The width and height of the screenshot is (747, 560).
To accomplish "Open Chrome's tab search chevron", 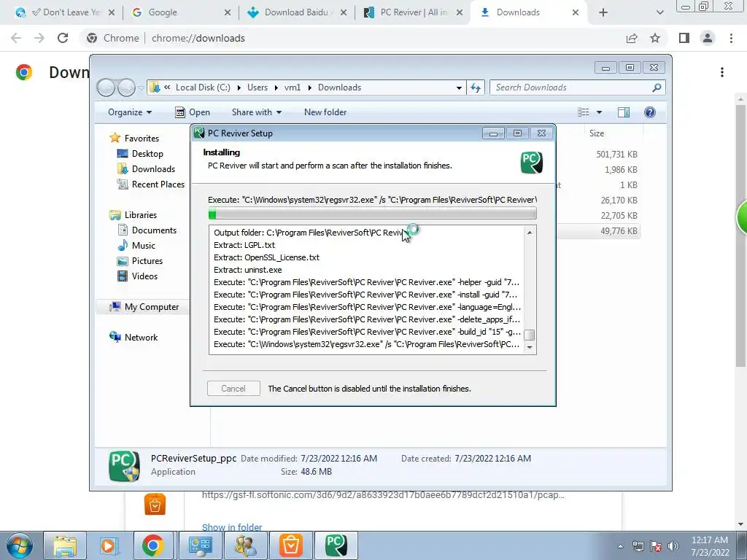I will (x=659, y=12).
